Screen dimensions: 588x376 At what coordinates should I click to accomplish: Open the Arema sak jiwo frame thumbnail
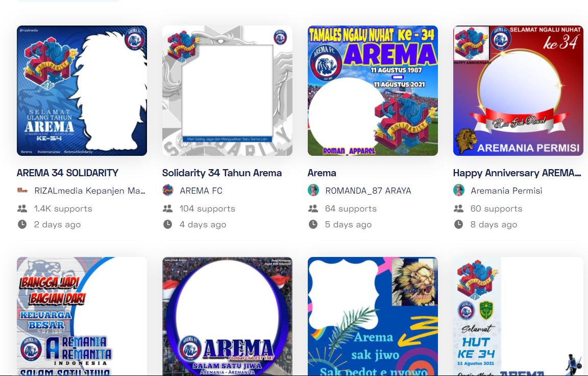point(373,316)
